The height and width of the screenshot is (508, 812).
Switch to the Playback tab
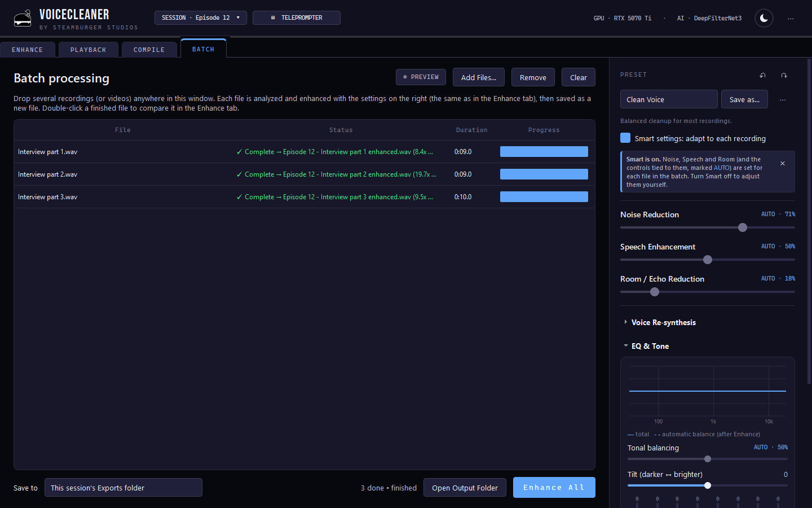pos(89,50)
